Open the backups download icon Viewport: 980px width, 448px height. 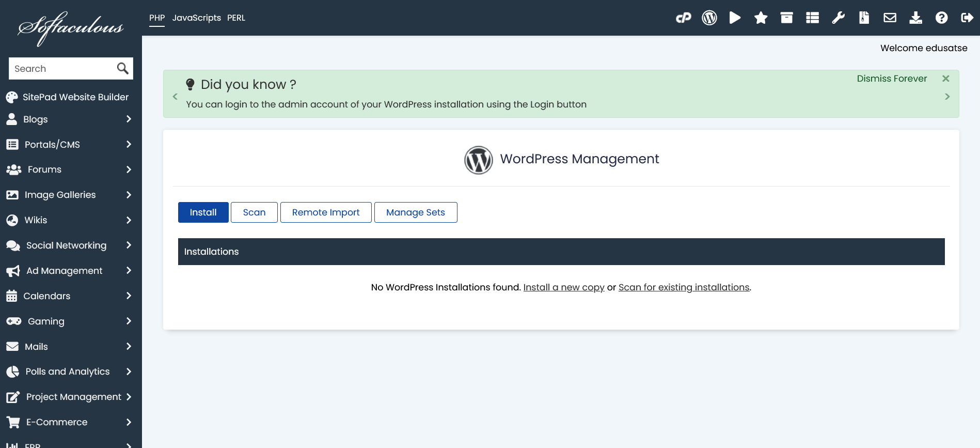[x=915, y=18]
